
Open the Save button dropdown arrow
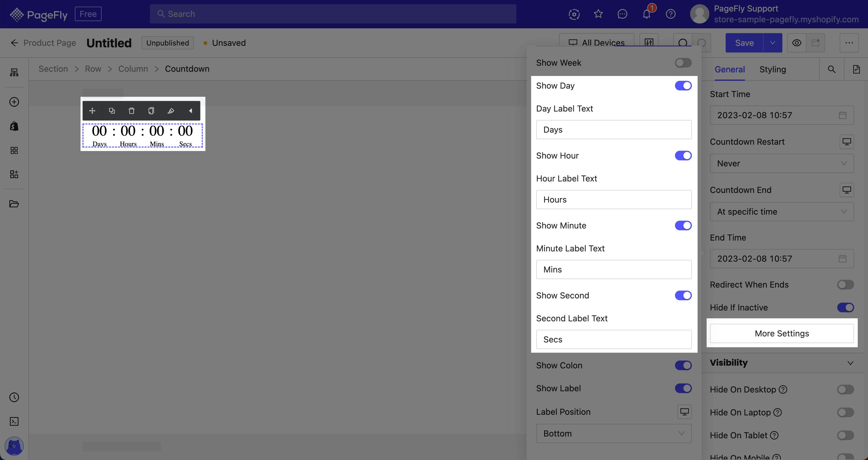(773, 43)
